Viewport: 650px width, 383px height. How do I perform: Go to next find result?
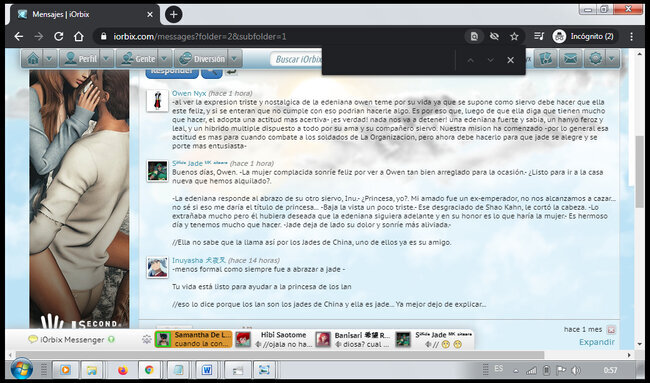point(490,60)
